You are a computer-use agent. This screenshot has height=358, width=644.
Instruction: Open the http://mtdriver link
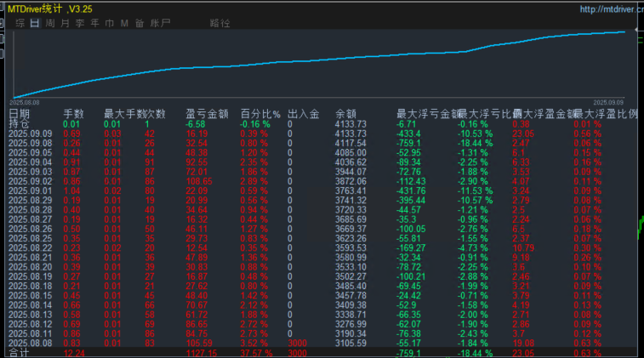click(x=611, y=9)
